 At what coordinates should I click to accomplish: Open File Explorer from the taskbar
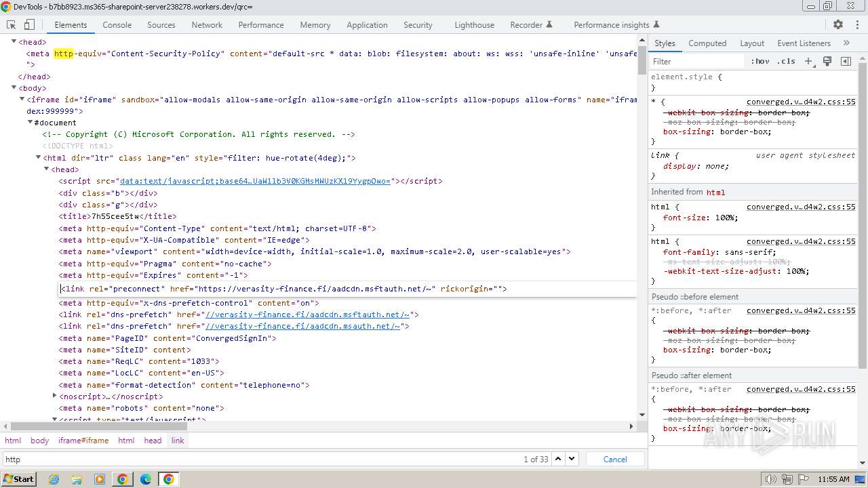coord(77,479)
